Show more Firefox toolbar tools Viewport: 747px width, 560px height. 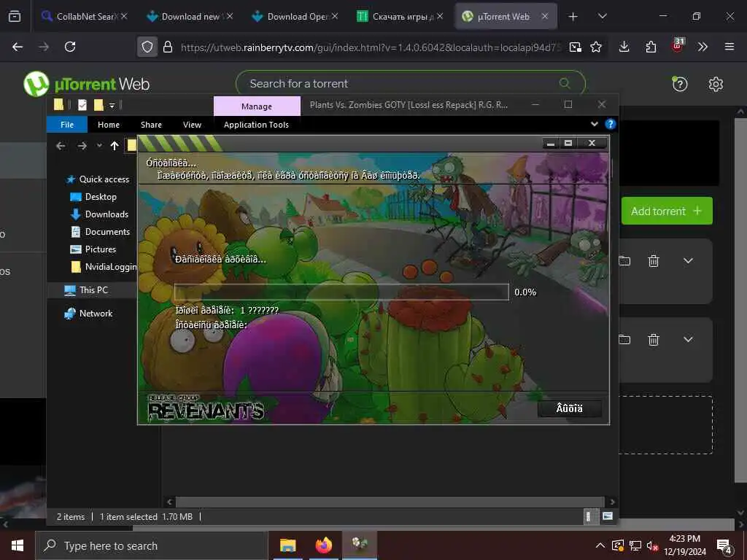[x=703, y=47]
